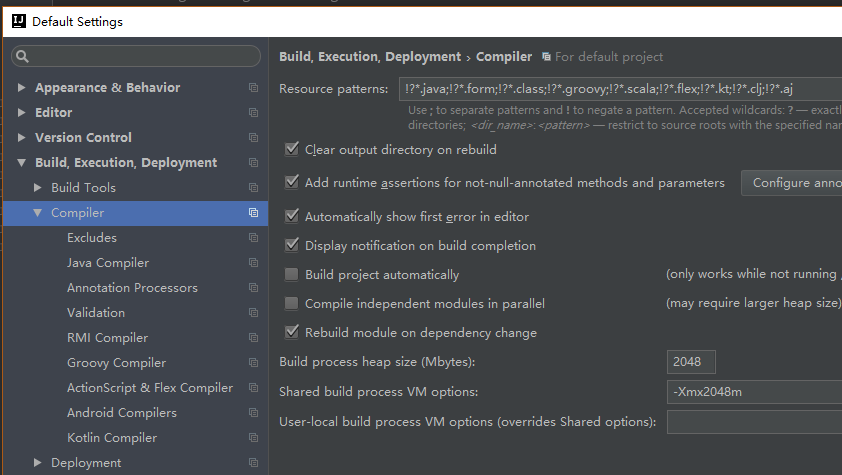Viewport: 842px width, 475px height.
Task: Click the project-level icon beside selected Compiler row
Action: pos(253,213)
